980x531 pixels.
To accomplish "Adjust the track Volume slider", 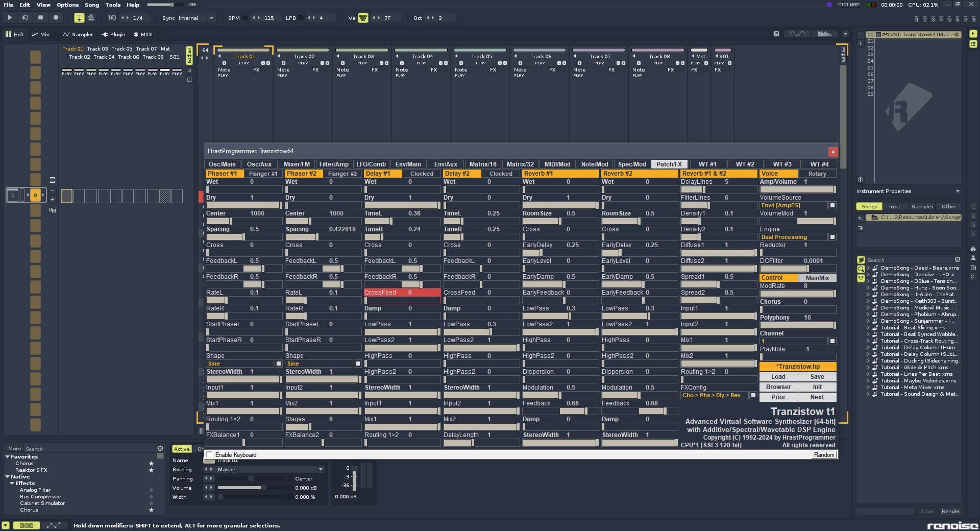I will point(251,488).
